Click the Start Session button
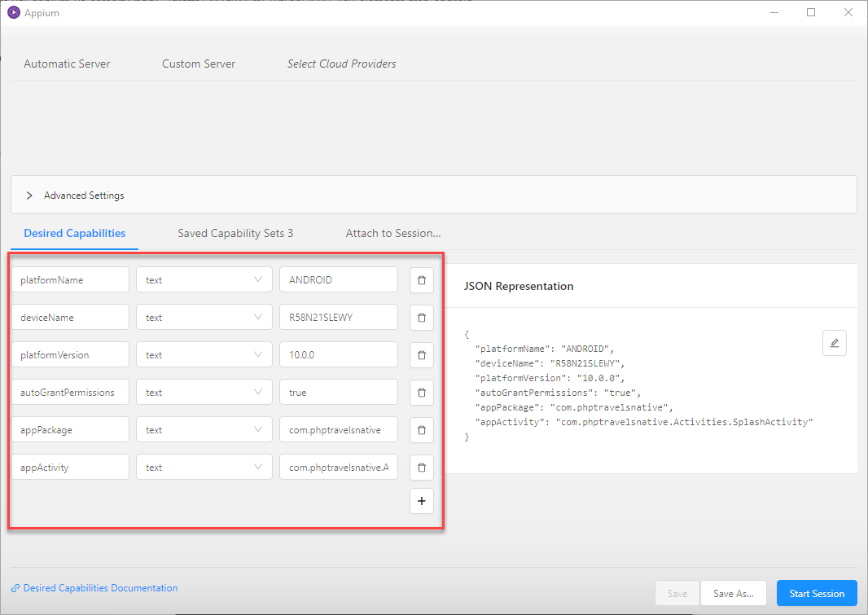This screenshot has width=868, height=615. [817, 594]
